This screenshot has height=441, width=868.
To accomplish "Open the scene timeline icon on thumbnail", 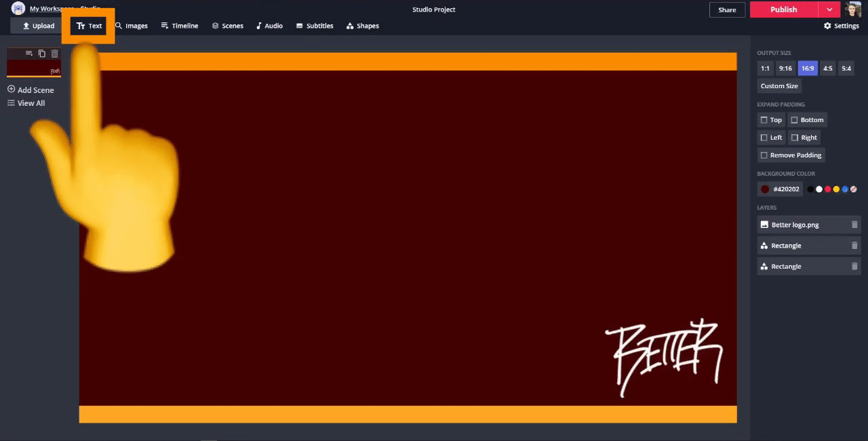I will pos(29,54).
